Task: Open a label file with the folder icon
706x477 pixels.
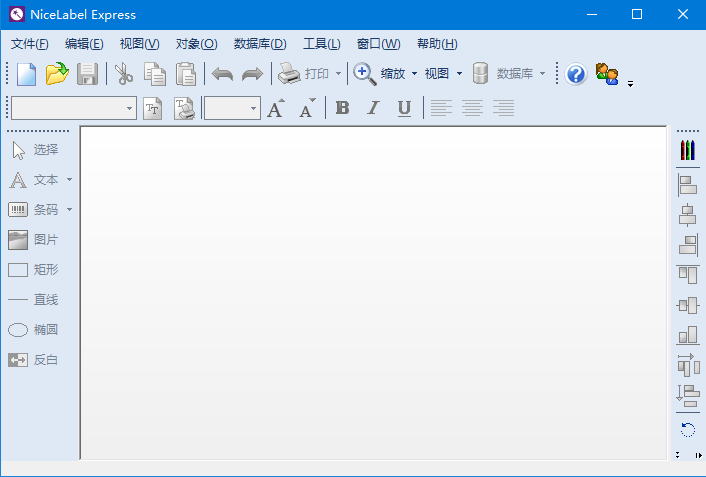Action: [57, 74]
